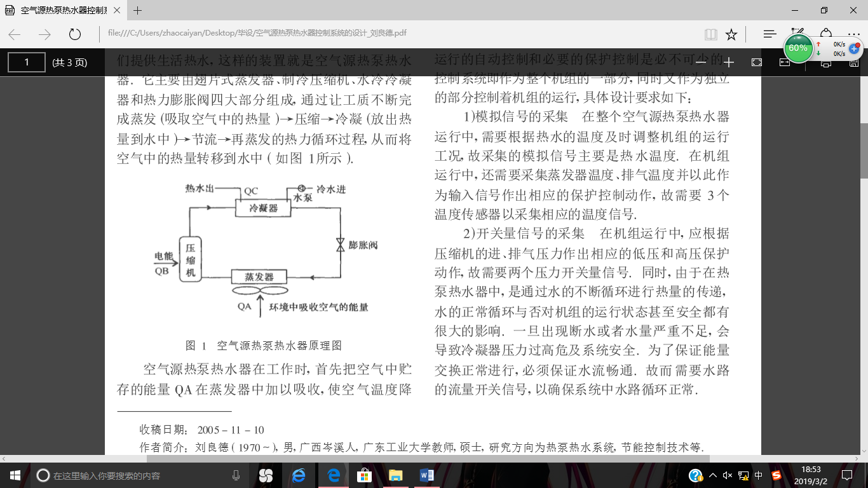Click the address bar file path
Image resolution: width=868 pixels, height=488 pixels.
coord(257,34)
